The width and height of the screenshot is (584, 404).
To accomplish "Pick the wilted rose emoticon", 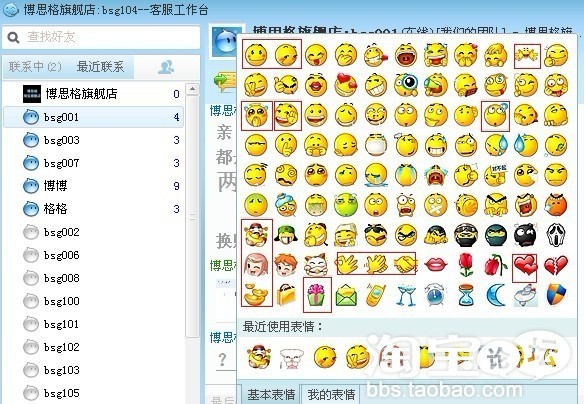I will point(496,265).
